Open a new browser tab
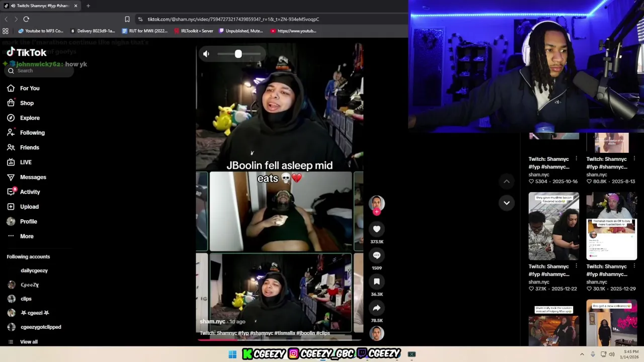Screen dimensions: 644x362 pyautogui.click(x=88, y=6)
